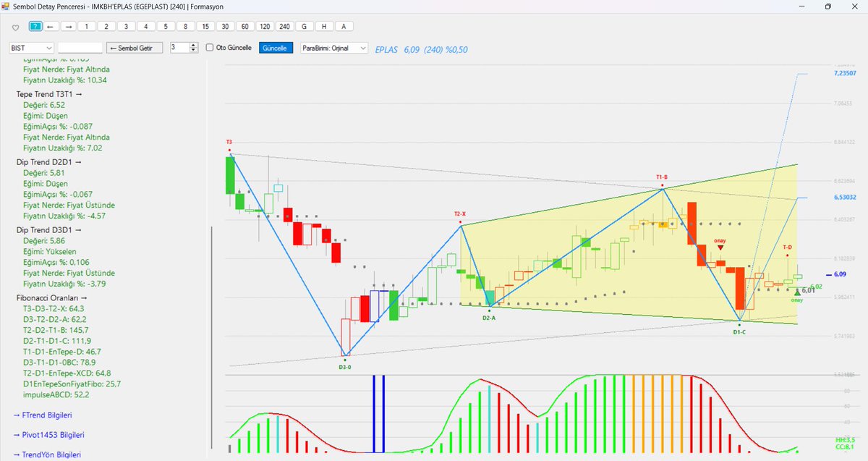Click the 7,23507 target price label
This screenshot has height=461, width=868.
point(845,74)
